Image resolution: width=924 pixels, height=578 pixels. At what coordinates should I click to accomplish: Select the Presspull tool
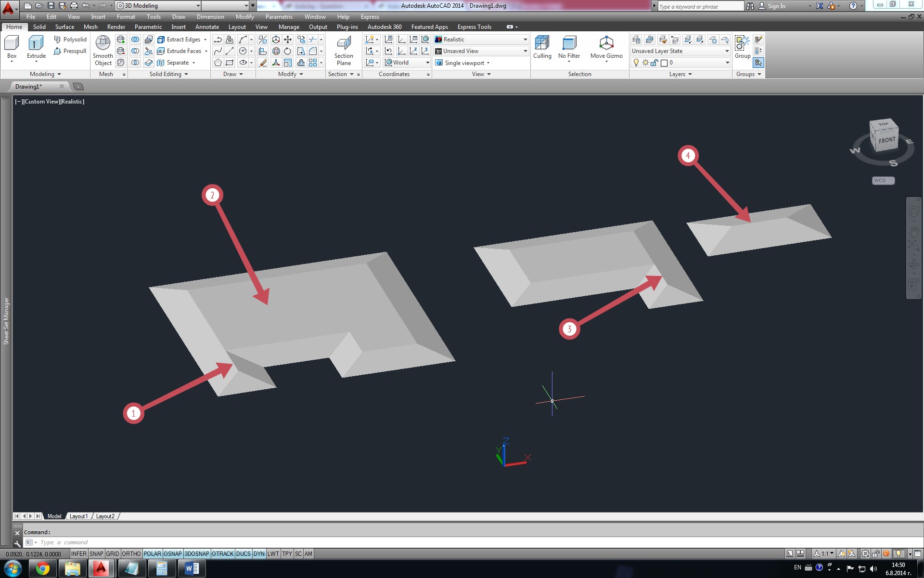coord(70,51)
